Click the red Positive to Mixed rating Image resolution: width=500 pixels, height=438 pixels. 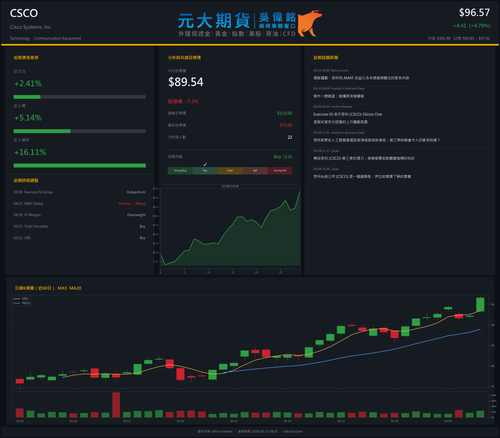pyautogui.click(x=132, y=204)
